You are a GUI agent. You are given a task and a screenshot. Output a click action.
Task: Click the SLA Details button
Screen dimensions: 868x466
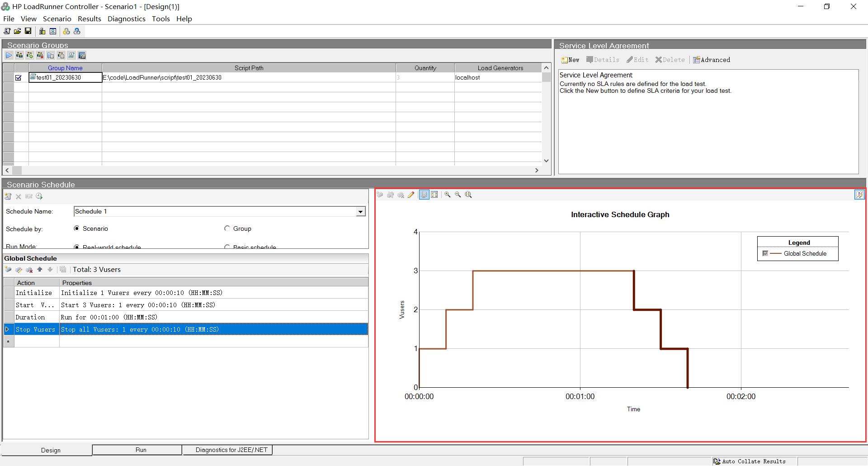click(x=603, y=60)
